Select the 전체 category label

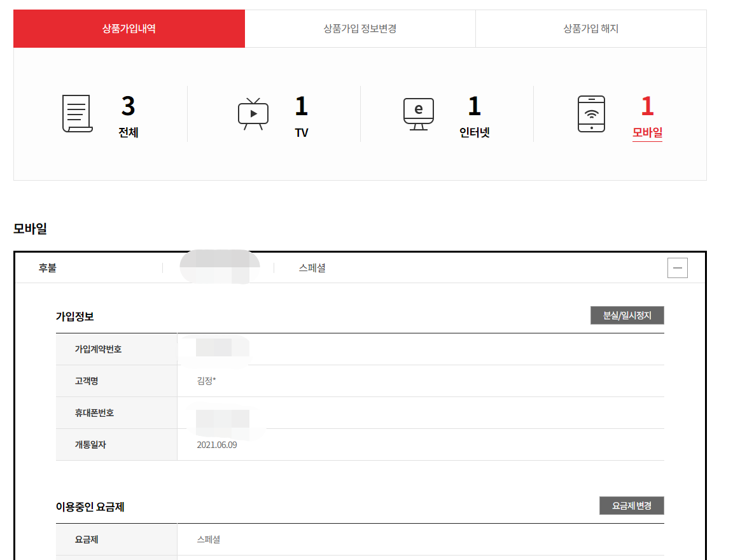(129, 133)
